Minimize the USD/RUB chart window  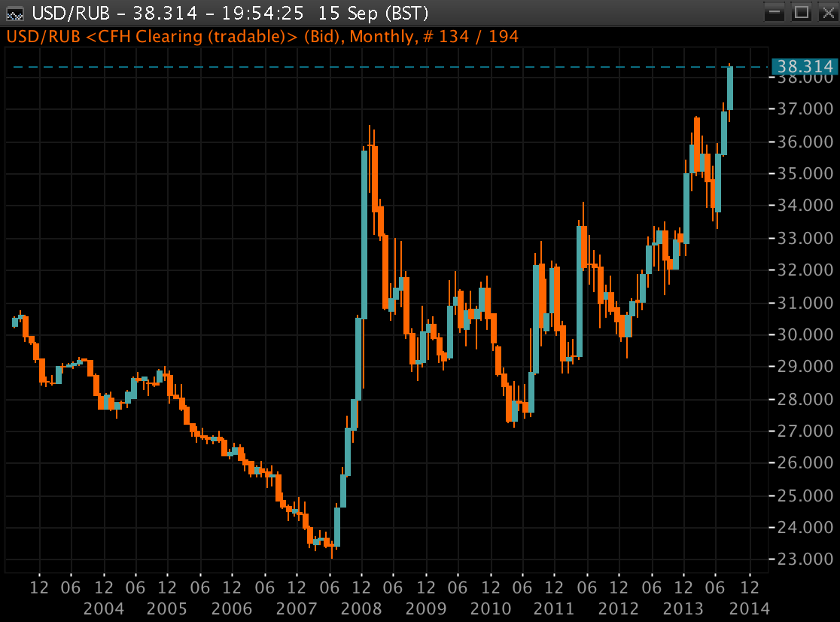coord(776,12)
